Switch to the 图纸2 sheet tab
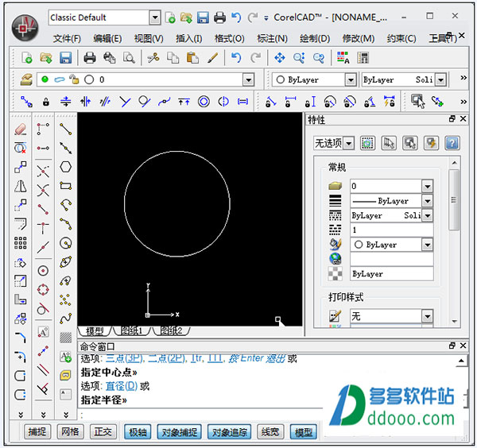Viewport: 477px width, 448px height. point(171,330)
